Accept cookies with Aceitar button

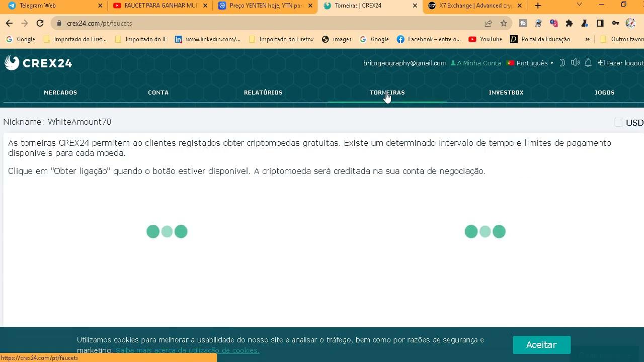(x=541, y=345)
